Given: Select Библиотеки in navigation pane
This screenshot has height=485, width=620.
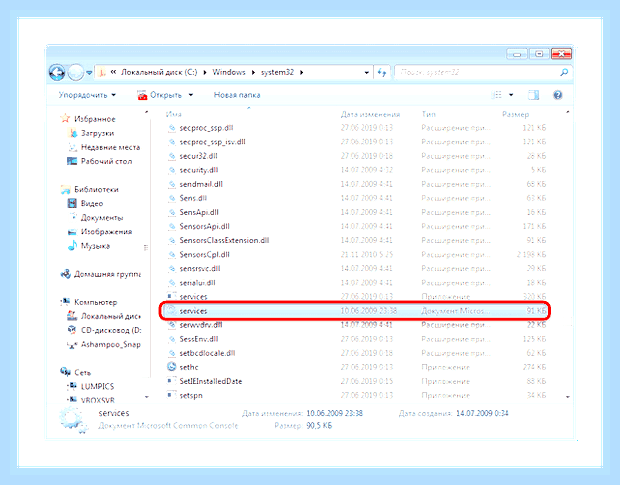Looking at the screenshot, I should (90, 189).
